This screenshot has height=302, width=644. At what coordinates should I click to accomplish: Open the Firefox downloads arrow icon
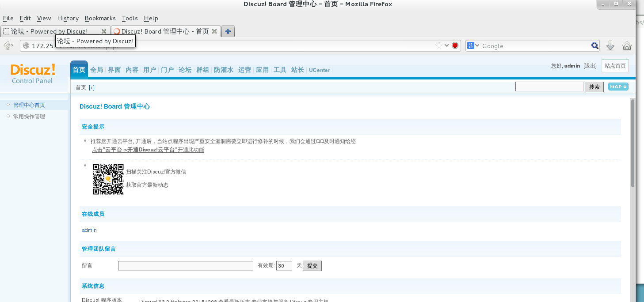tap(610, 45)
